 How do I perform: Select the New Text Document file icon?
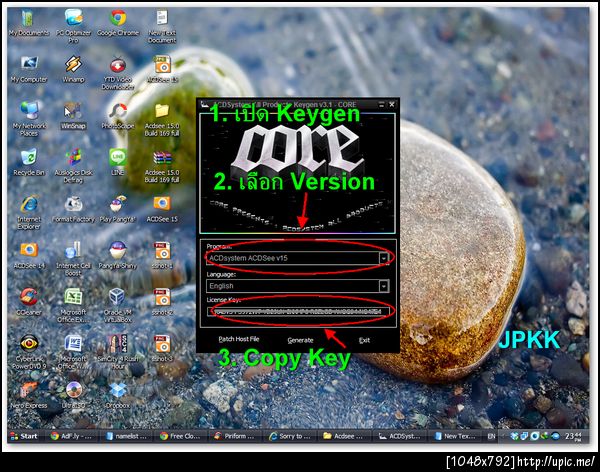coord(162,25)
